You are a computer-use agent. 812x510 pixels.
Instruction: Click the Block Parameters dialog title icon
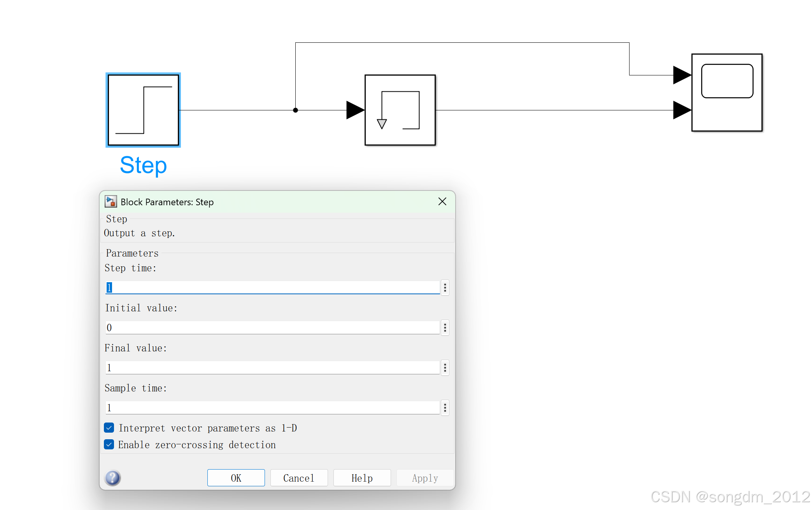pyautogui.click(x=111, y=202)
